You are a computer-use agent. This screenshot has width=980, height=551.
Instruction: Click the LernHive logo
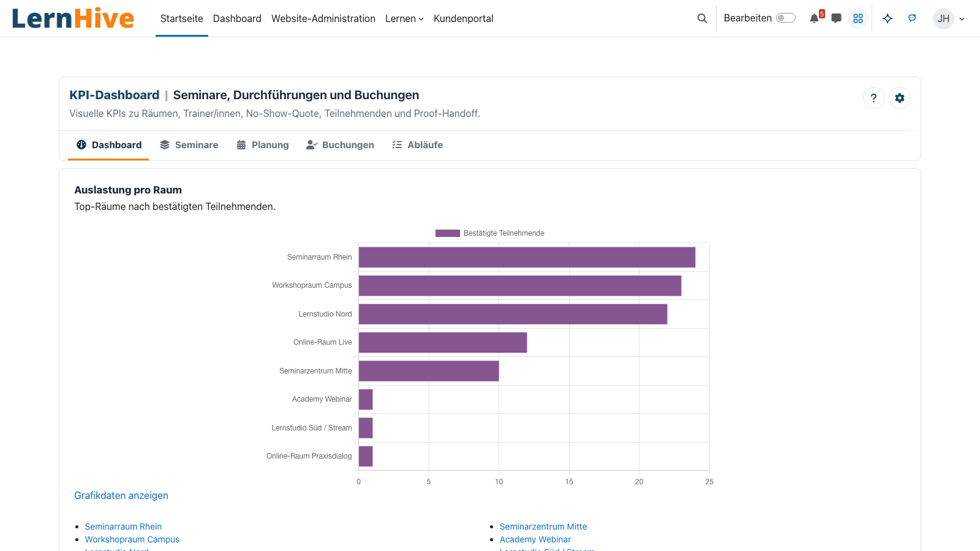pos(72,18)
